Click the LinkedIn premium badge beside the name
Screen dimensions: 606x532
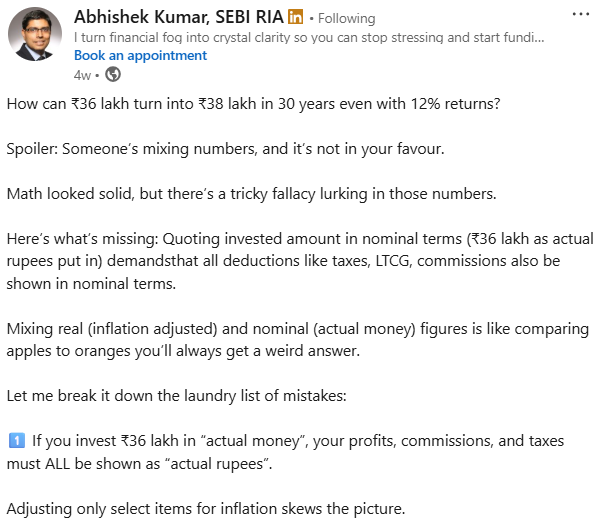pyautogui.click(x=295, y=18)
